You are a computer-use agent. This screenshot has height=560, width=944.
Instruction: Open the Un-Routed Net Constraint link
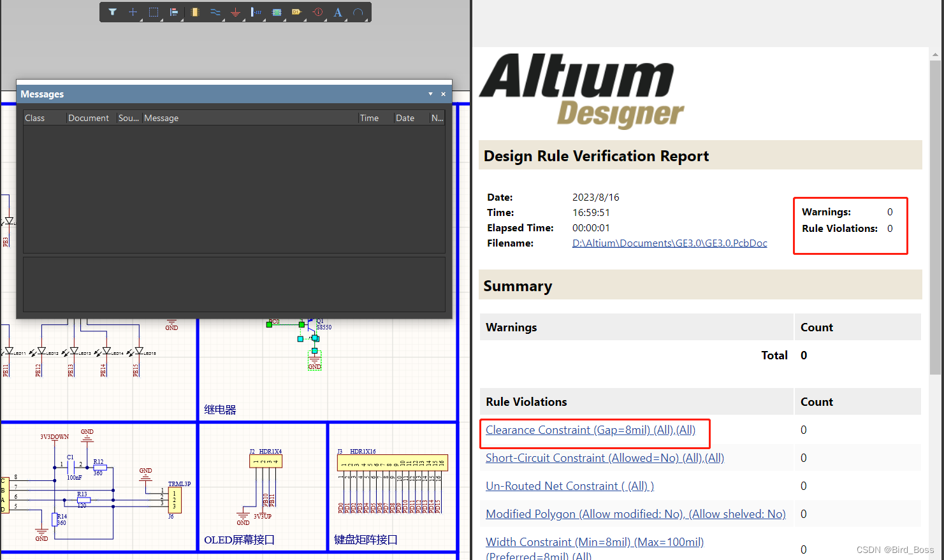[x=570, y=486]
